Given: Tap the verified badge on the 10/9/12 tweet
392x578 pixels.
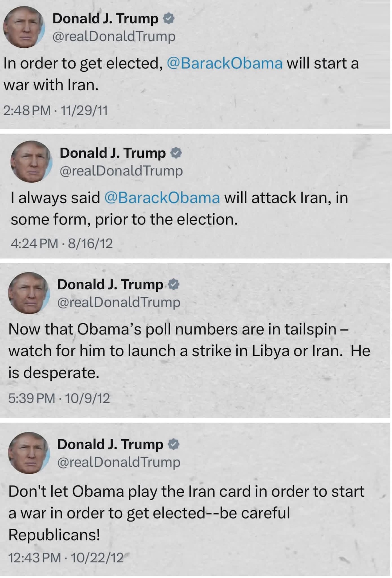Looking at the screenshot, I should point(174,284).
